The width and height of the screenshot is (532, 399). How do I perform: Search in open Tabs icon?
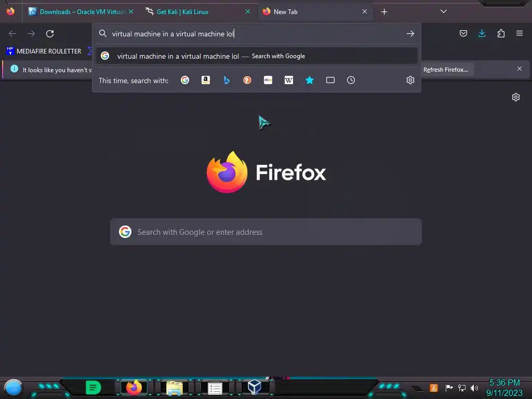point(330,80)
